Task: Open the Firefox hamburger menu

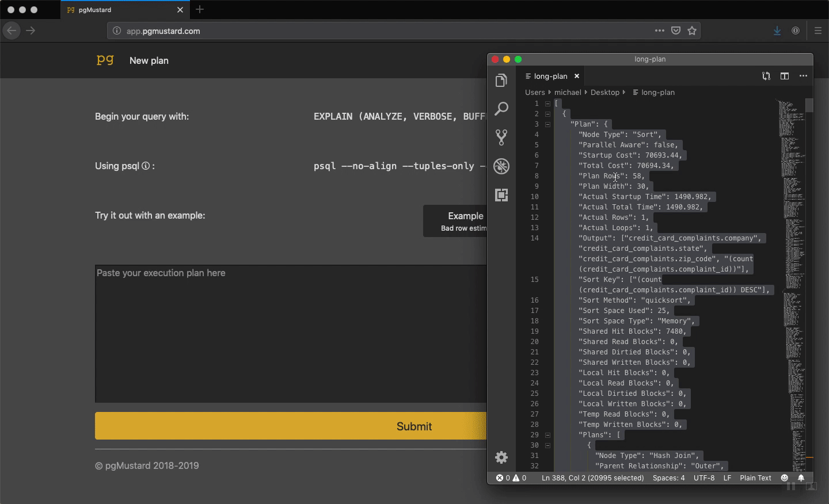Action: point(817,30)
